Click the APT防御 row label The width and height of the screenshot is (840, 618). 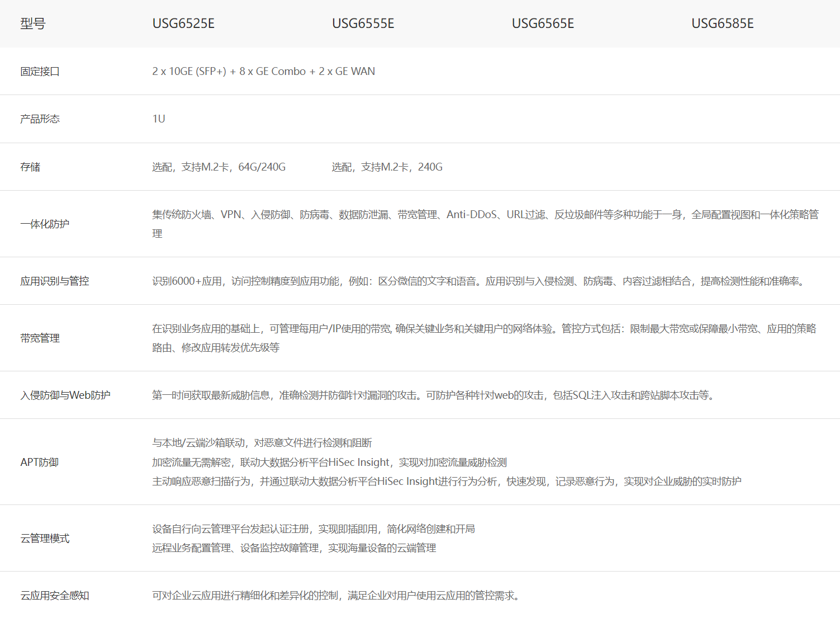(x=39, y=463)
